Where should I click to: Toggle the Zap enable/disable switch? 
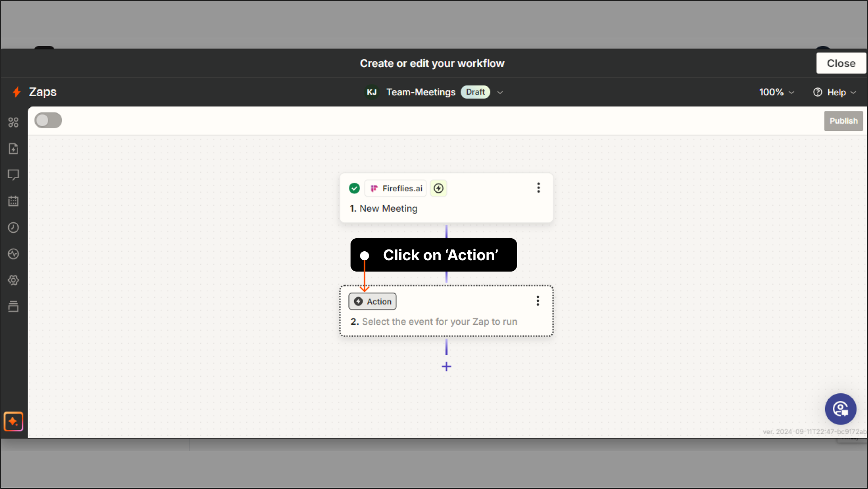(x=49, y=120)
